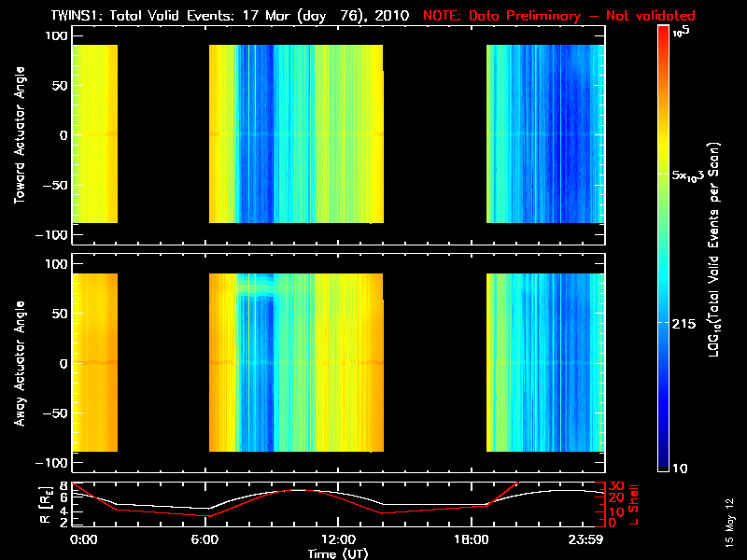Screen dimensions: 747x560
Task: Click the red '30' L Shell tick label
Action: 616,486
